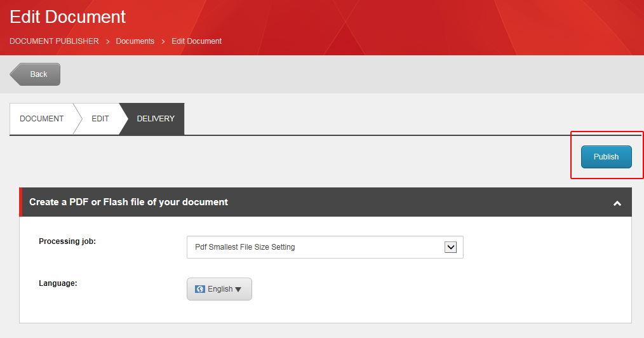Screen dimensions: 644x338
Task: Collapse the Create PDF section chevron
Action: pyautogui.click(x=616, y=203)
